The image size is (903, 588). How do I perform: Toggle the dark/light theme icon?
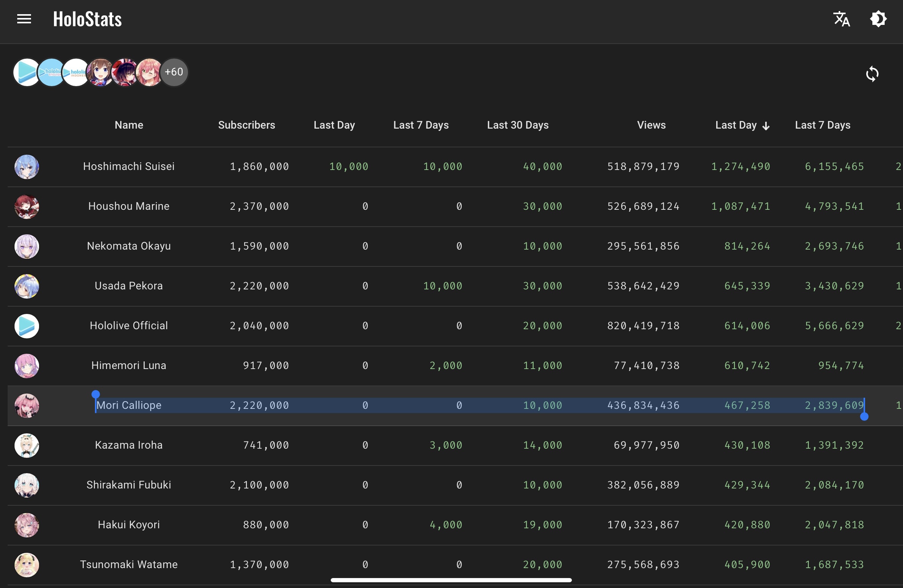878,19
